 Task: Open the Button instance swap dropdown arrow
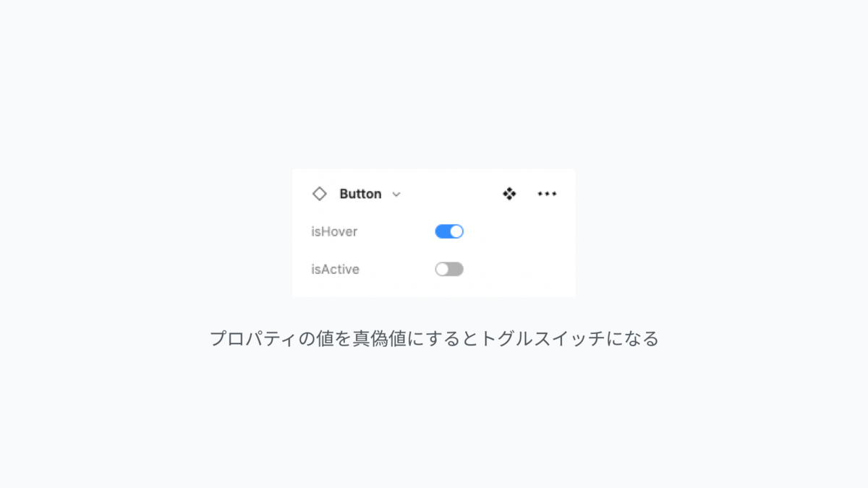pyautogui.click(x=396, y=194)
